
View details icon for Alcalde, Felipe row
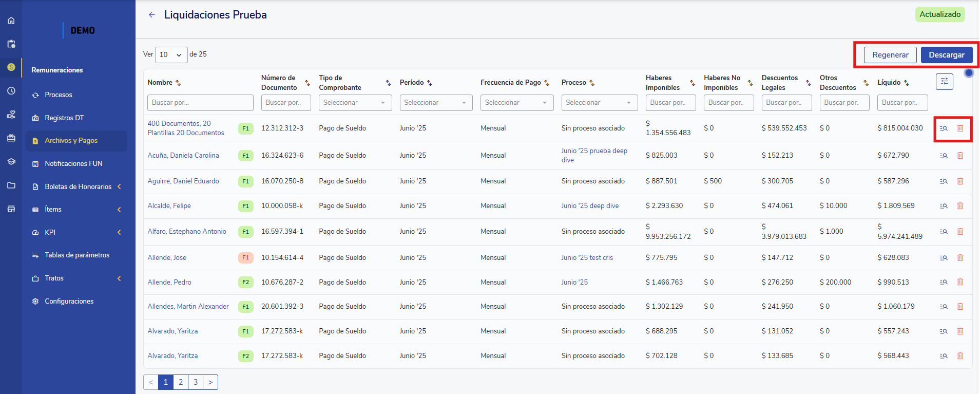(x=944, y=206)
